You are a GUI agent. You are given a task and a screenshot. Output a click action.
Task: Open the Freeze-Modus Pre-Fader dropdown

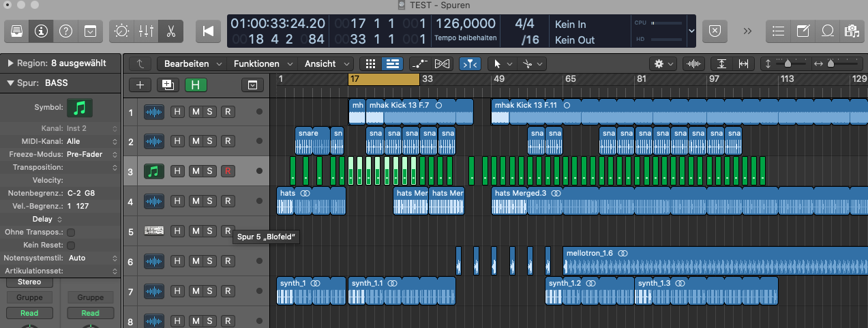89,154
